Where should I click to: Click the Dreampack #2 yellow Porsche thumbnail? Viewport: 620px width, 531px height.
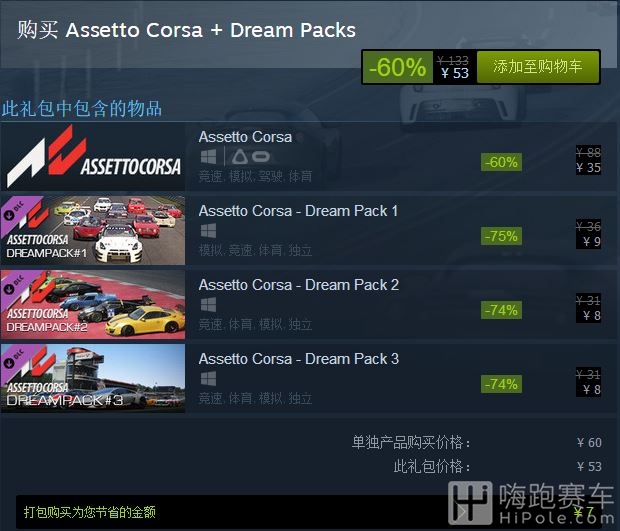click(x=93, y=305)
